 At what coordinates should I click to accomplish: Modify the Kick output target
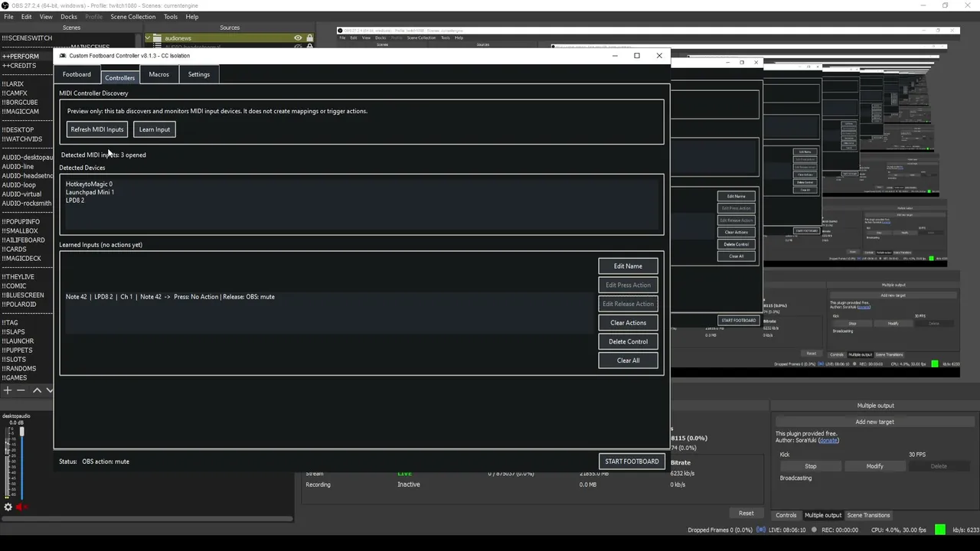click(x=874, y=466)
